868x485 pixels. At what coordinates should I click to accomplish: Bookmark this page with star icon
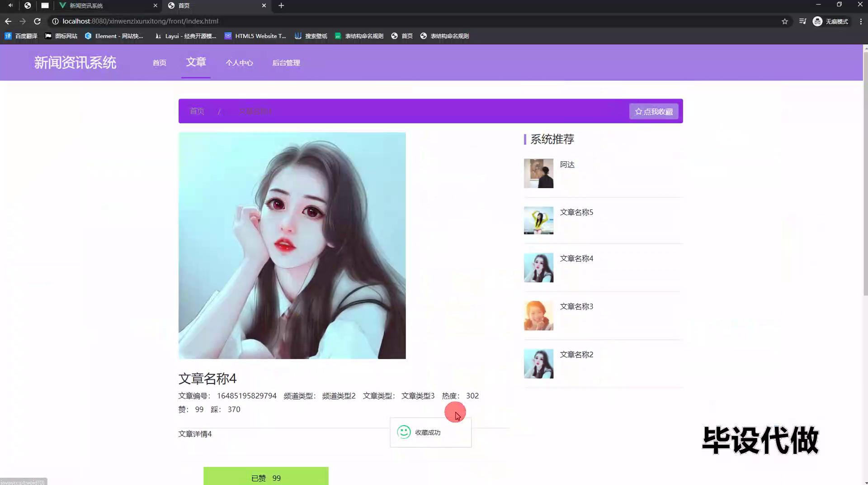(785, 21)
